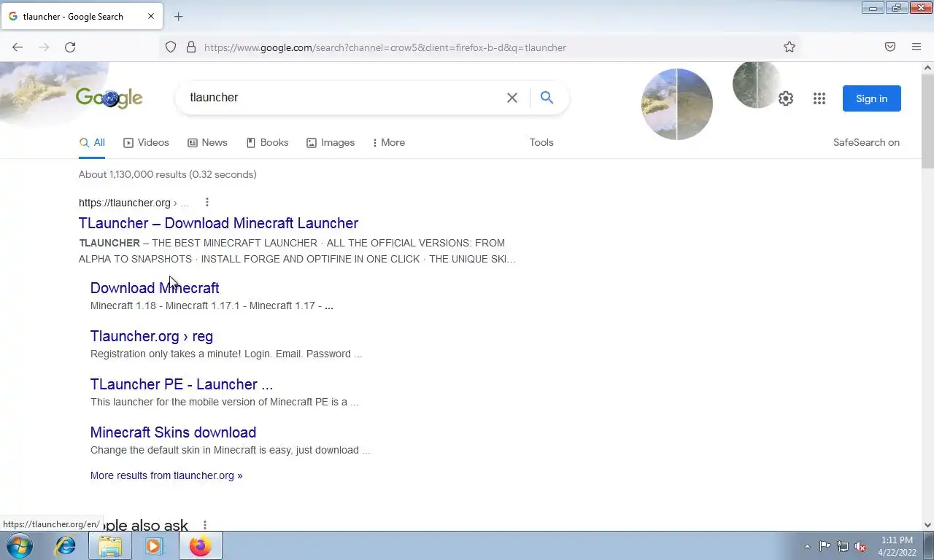The height and width of the screenshot is (560, 934).
Task: Open Windows Explorer from taskbar
Action: [110, 545]
